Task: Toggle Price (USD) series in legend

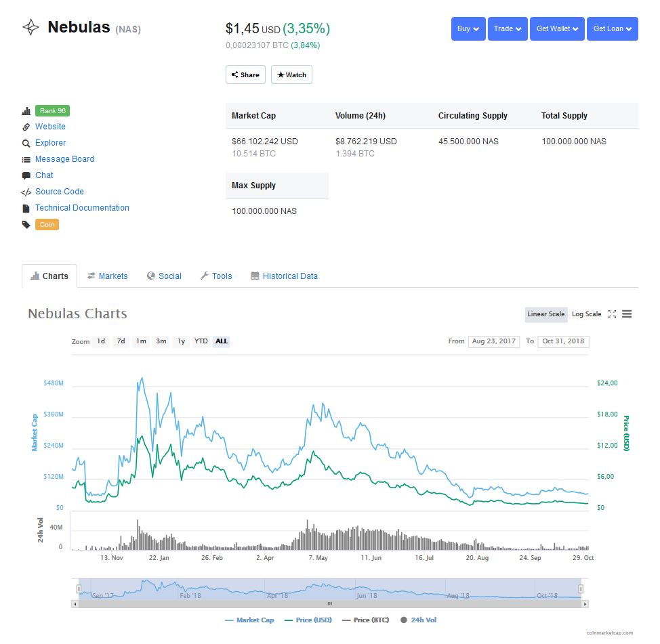Action: [x=308, y=620]
